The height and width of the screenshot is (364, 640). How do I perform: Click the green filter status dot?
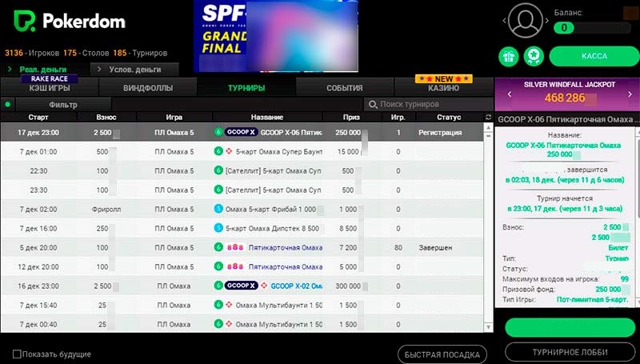(x=7, y=105)
